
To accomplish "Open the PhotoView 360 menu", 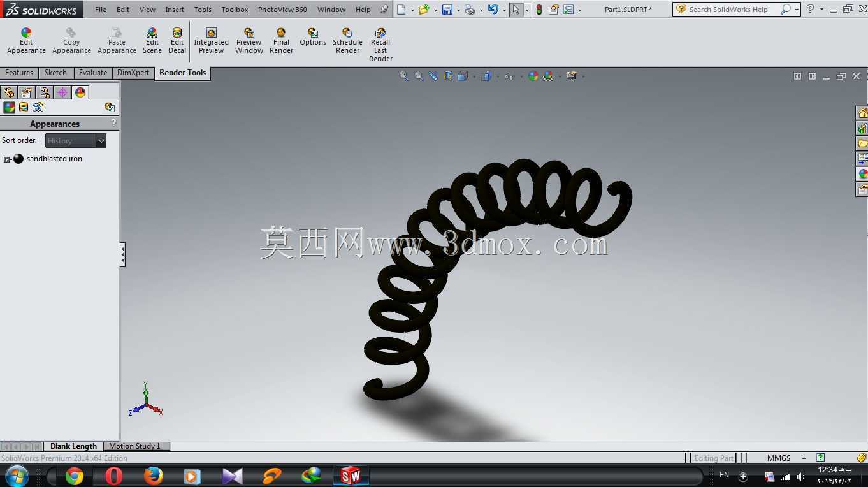I will [x=282, y=10].
